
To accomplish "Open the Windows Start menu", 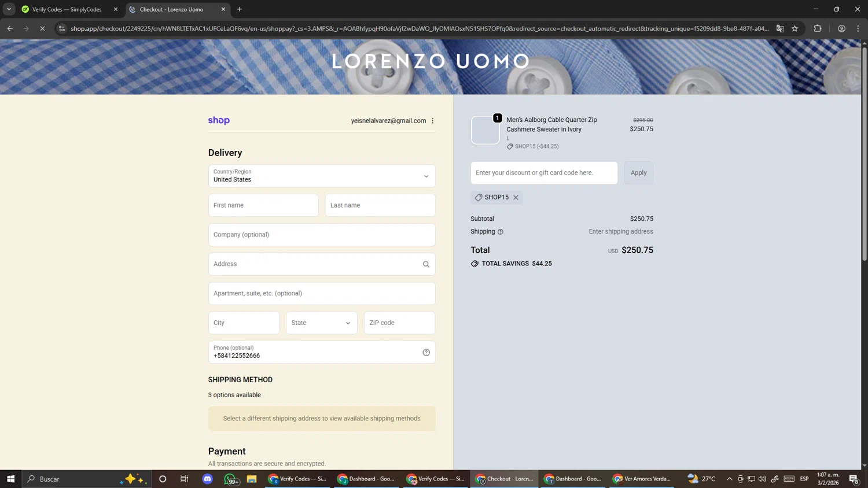I will [x=10, y=479].
